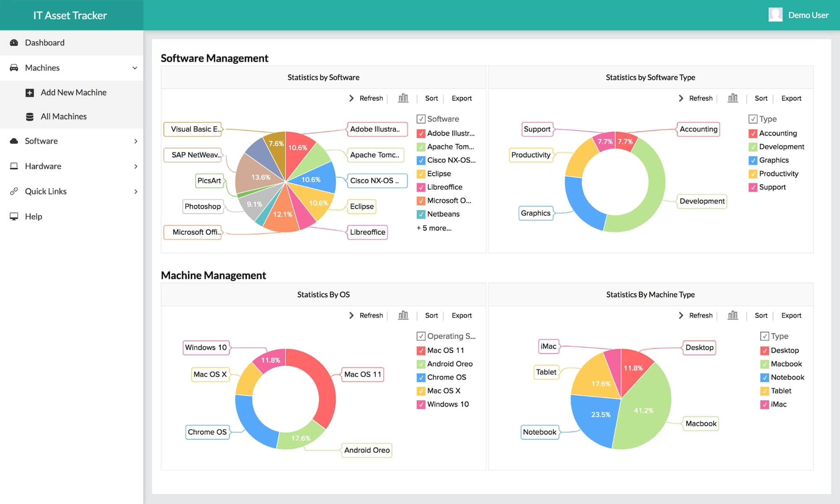Image resolution: width=840 pixels, height=504 pixels.
Task: Click the Dashboard gauge icon in sidebar
Action: point(14,42)
